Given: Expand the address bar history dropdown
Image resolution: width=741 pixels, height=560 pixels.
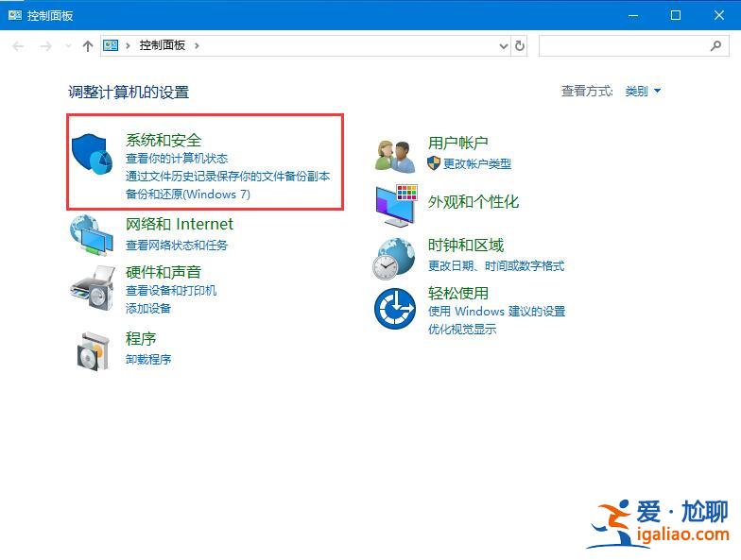Looking at the screenshot, I should tap(503, 45).
